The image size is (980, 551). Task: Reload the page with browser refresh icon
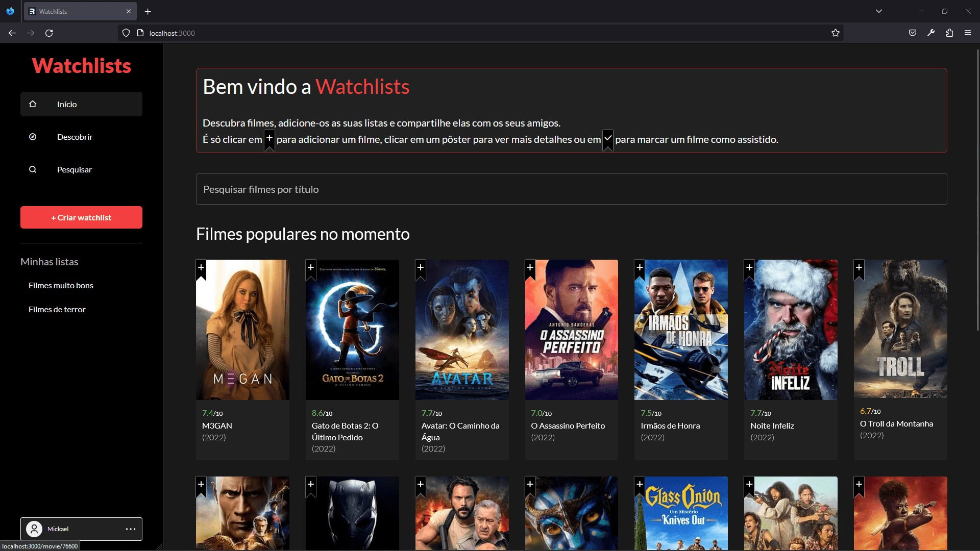pos(49,33)
